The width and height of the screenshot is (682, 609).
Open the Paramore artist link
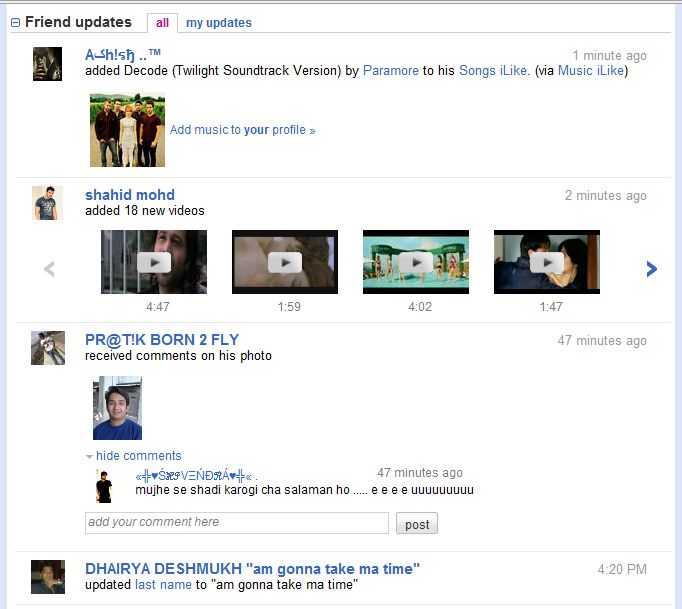390,71
